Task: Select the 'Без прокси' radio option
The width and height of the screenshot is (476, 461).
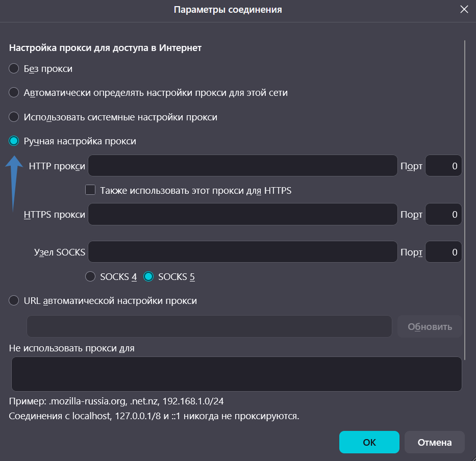Action: [x=14, y=68]
